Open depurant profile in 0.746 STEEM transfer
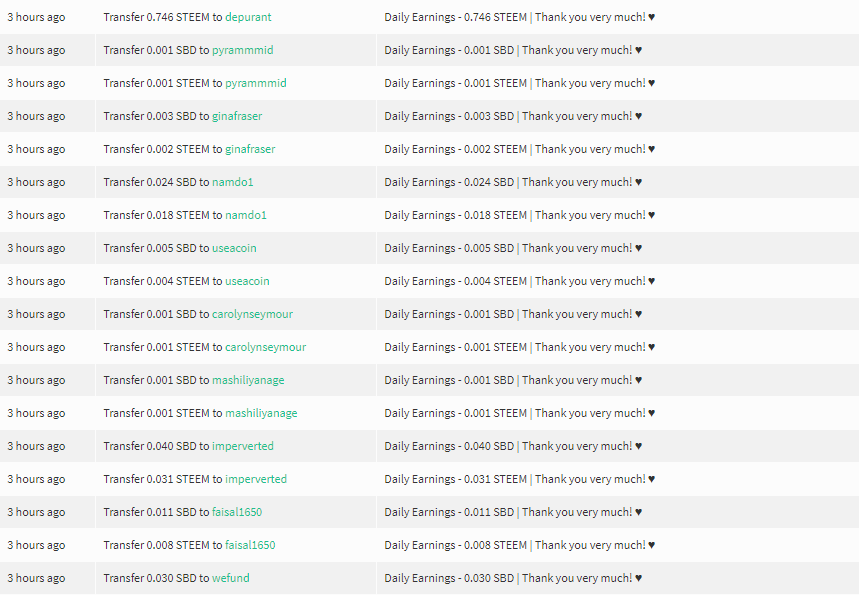This screenshot has height=595, width=859. (x=248, y=18)
